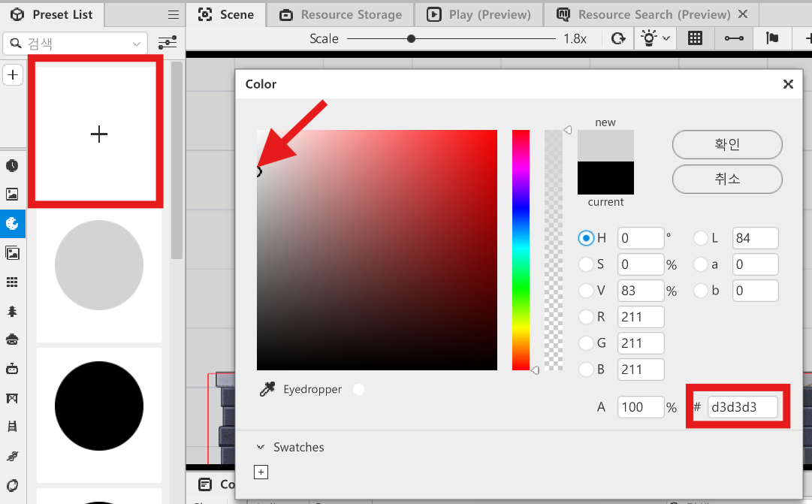Click the hue spectrum vertical bar
This screenshot has height=504, width=812.
(x=521, y=249)
